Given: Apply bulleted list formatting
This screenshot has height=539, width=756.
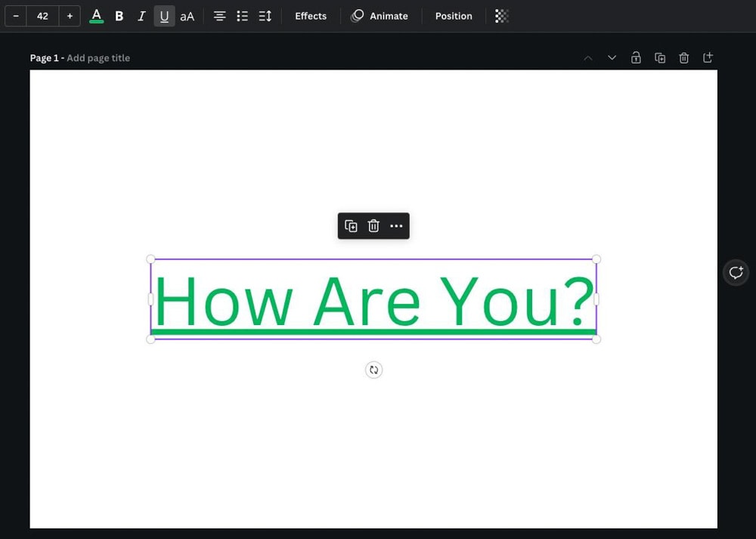Looking at the screenshot, I should 242,16.
